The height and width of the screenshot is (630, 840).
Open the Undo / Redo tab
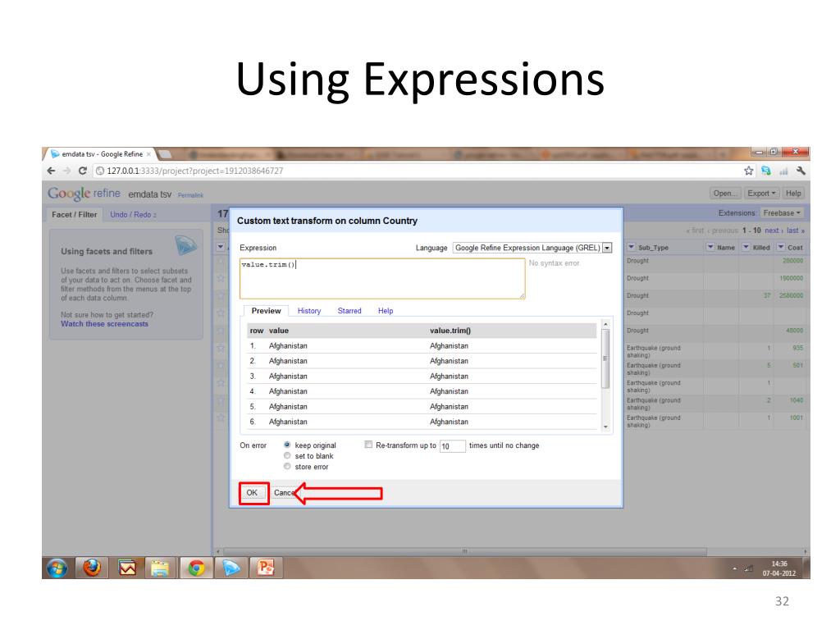coord(134,214)
